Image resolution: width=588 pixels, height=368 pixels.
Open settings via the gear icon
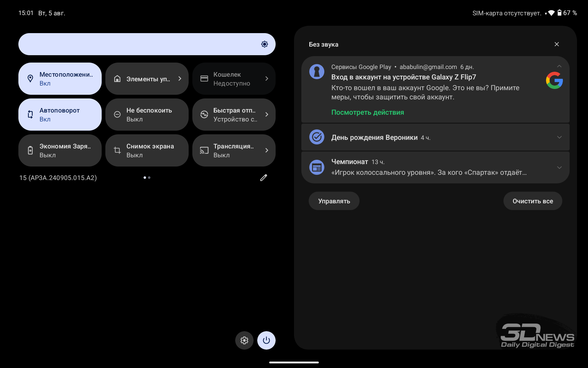[244, 340]
